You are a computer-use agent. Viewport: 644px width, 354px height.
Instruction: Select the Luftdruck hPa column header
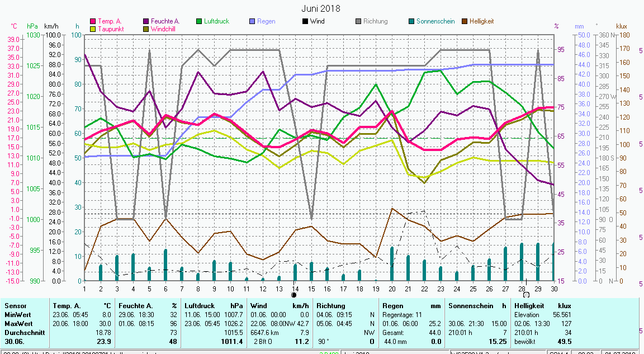coord(212,306)
